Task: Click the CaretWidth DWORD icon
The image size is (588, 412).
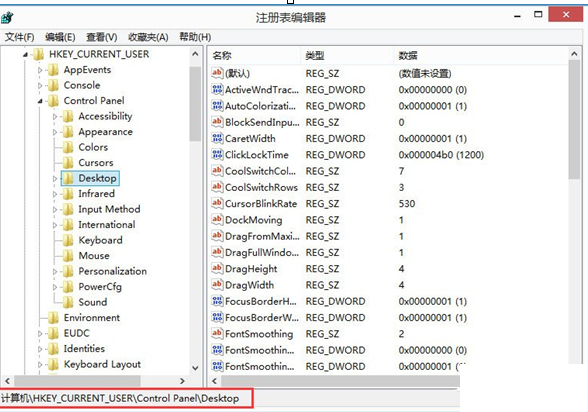Action: [x=217, y=138]
